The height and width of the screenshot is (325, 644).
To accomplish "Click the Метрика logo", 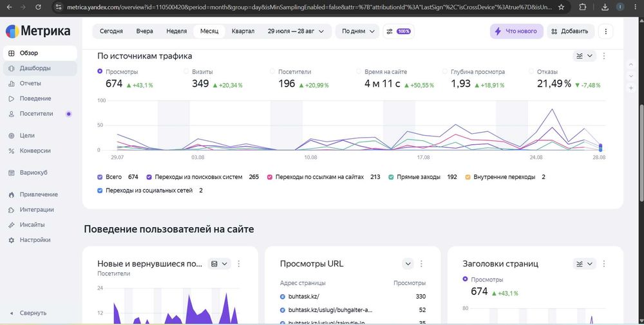I will coord(38,31).
